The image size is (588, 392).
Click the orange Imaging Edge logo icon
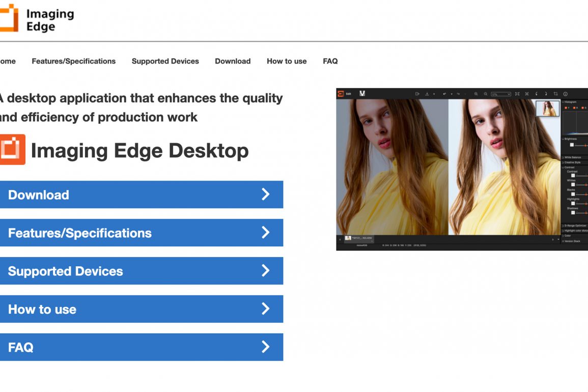click(13, 150)
